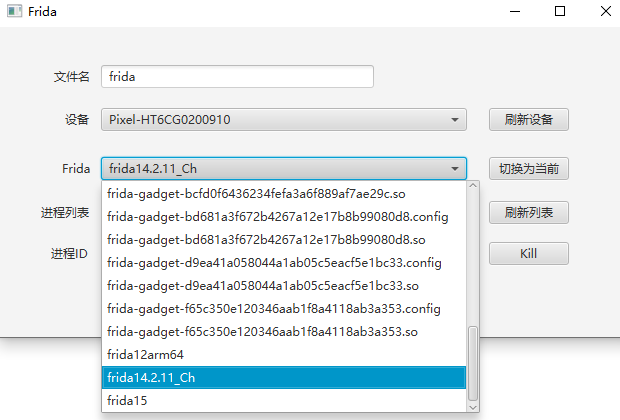Click the dropdown list scroll-up arrow
The height and width of the screenshot is (420, 620).
(x=473, y=185)
